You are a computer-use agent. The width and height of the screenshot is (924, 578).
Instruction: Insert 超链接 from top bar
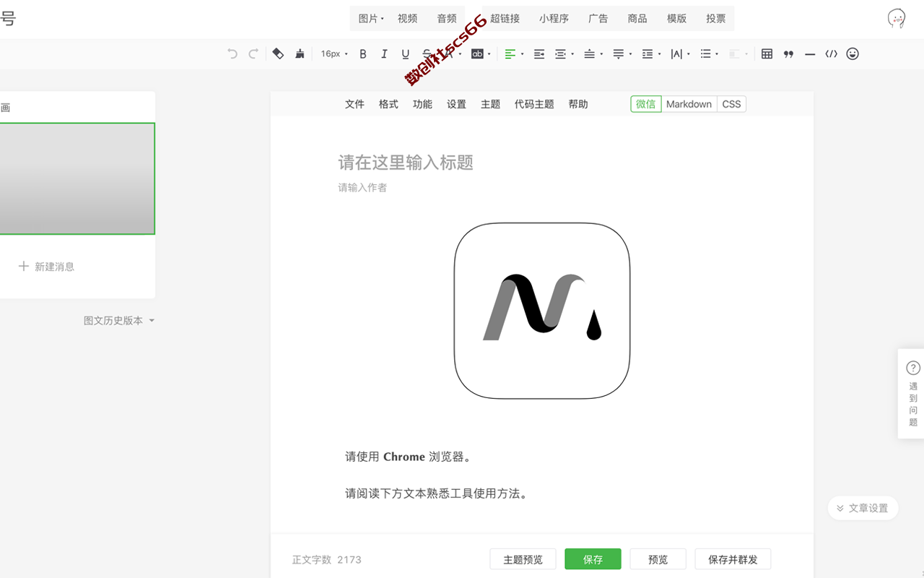505,19
